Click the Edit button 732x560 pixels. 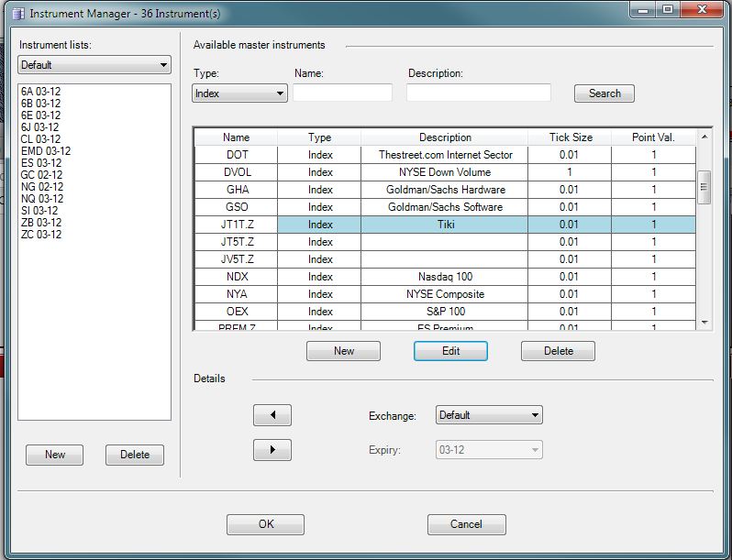(450, 351)
